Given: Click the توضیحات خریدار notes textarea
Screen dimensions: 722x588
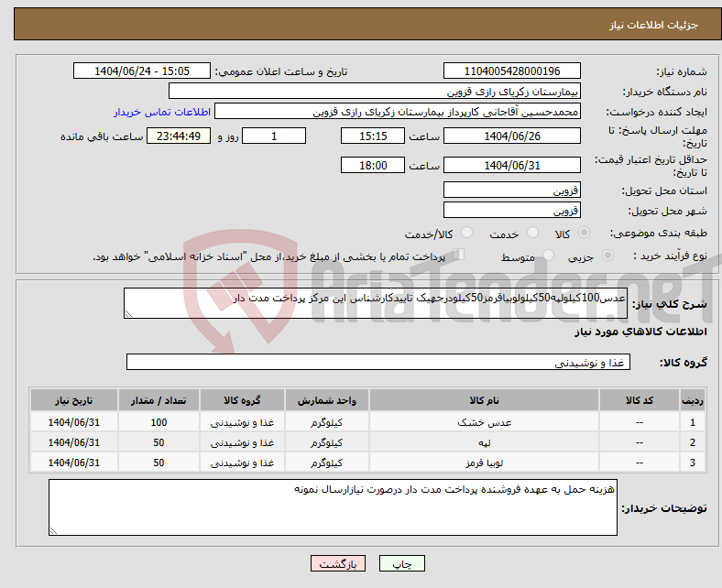Looking at the screenshot, I should click(x=333, y=507).
